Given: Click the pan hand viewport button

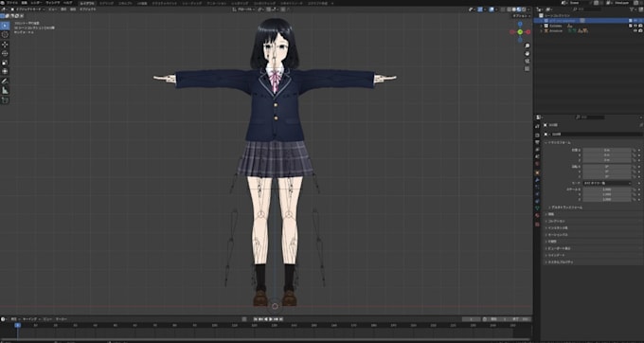Looking at the screenshot, I should (528, 53).
